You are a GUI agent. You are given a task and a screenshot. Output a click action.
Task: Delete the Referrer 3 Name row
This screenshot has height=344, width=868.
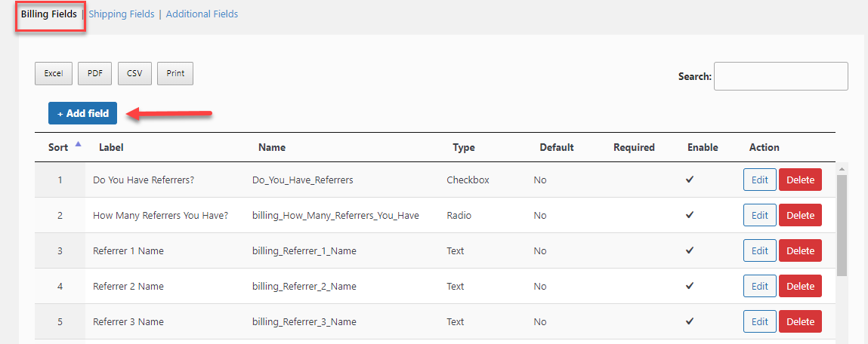(x=800, y=321)
